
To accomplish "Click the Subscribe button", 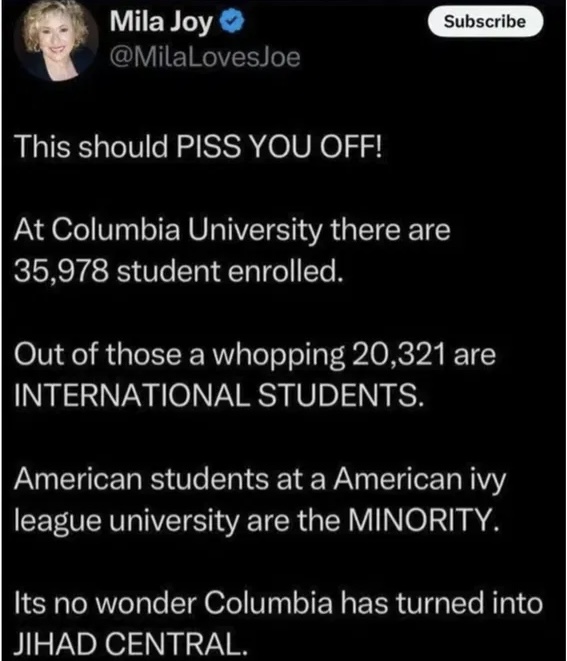I will click(x=485, y=21).
